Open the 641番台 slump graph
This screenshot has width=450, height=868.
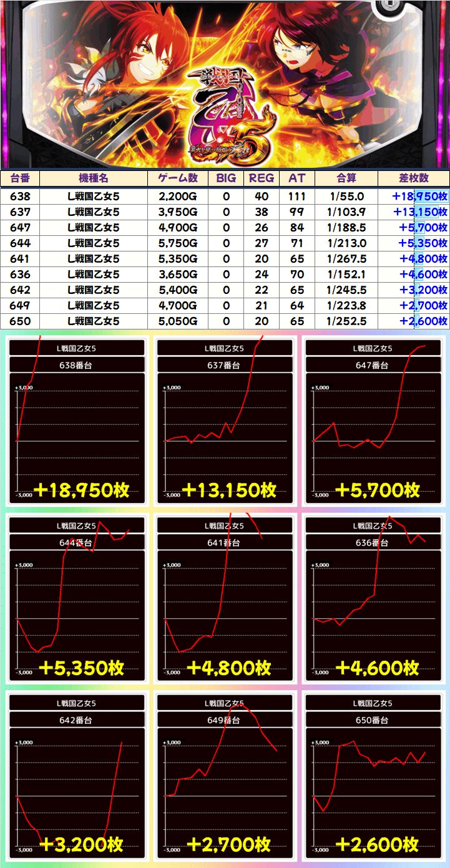225,598
